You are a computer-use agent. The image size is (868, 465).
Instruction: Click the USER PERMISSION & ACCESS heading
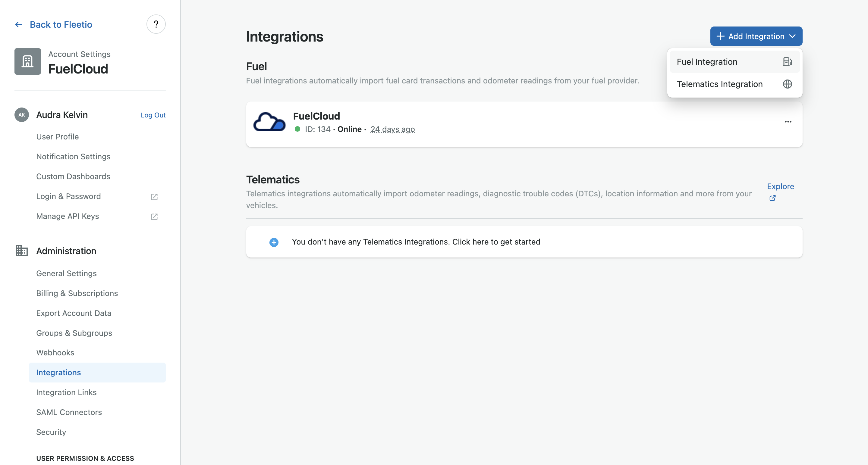(85, 458)
